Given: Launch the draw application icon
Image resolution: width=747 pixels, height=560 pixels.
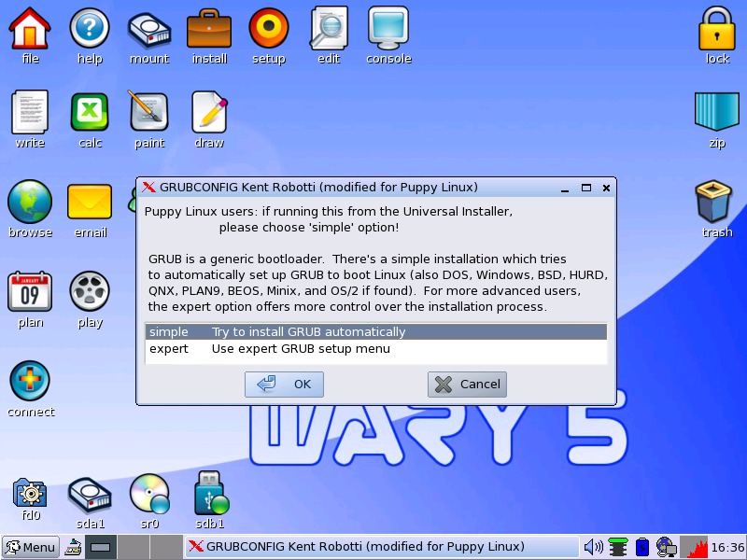Looking at the screenshot, I should (209, 112).
